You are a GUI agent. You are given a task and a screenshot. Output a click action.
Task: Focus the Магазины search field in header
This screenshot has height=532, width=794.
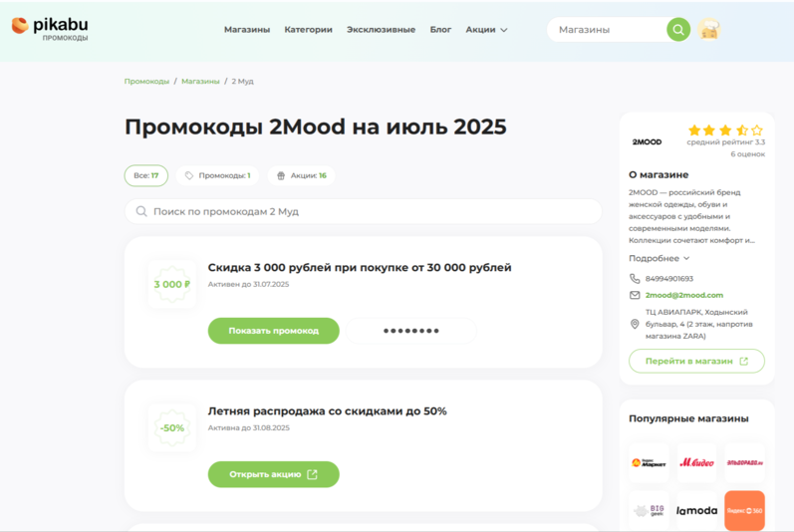tap(608, 30)
